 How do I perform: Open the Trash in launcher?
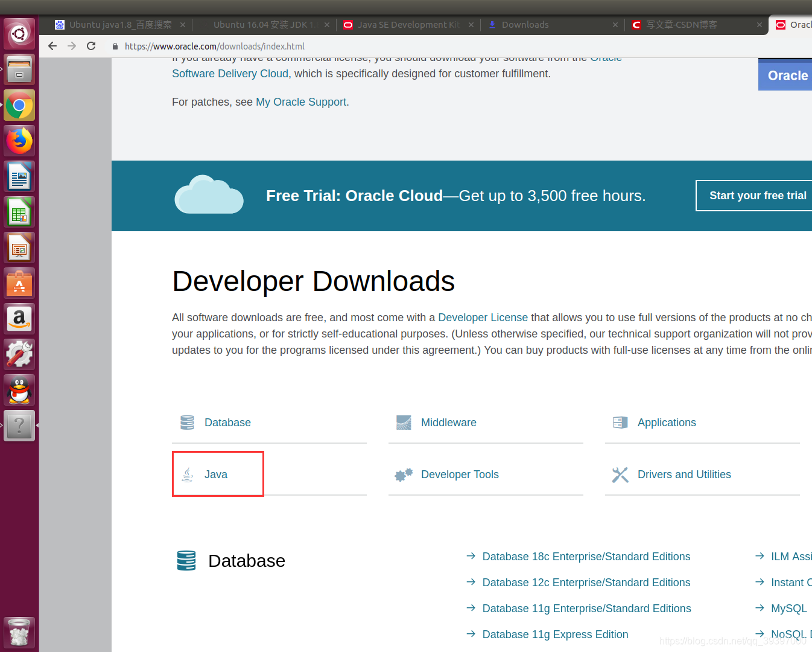19,633
